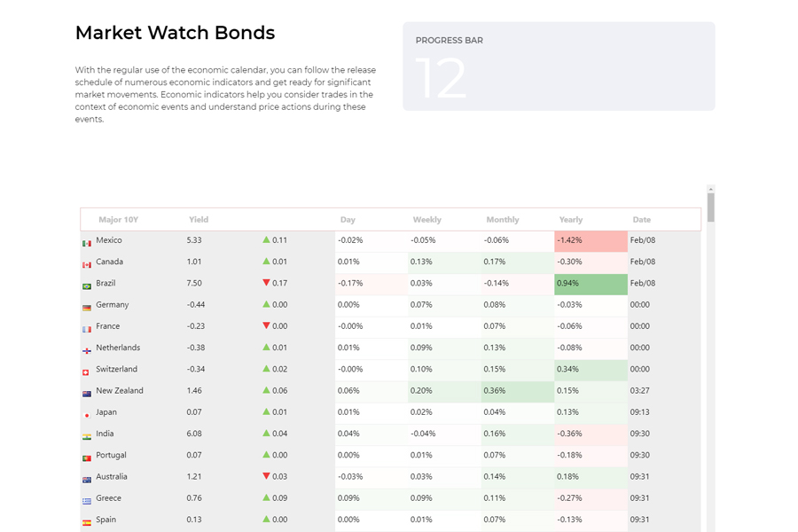Click the Weekly column header
Image resolution: width=798 pixels, height=532 pixels.
(426, 220)
